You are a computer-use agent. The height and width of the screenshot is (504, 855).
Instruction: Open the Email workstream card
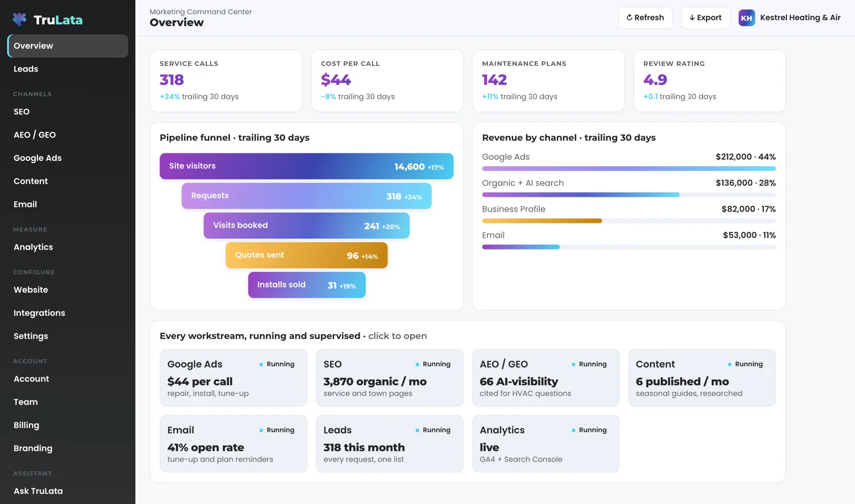[x=234, y=444]
